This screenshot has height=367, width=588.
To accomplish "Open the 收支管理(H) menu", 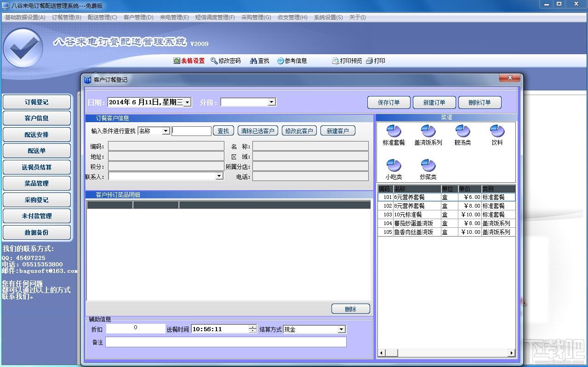I will (292, 17).
